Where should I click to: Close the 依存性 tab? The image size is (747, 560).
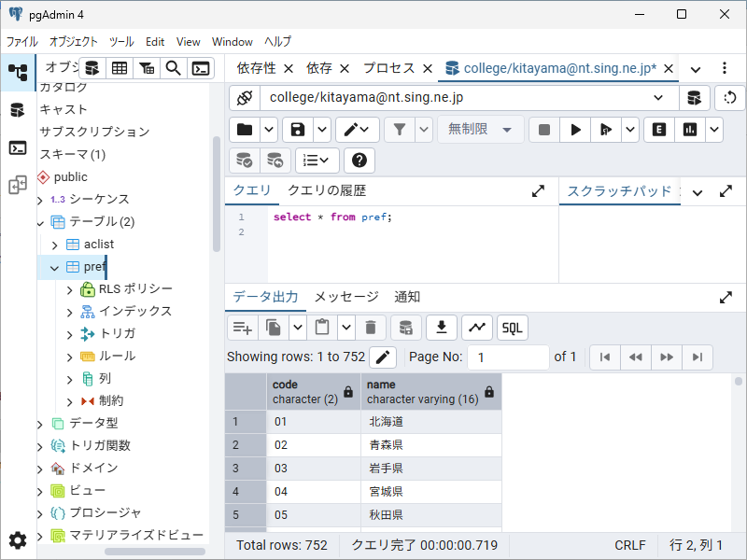pos(289,69)
